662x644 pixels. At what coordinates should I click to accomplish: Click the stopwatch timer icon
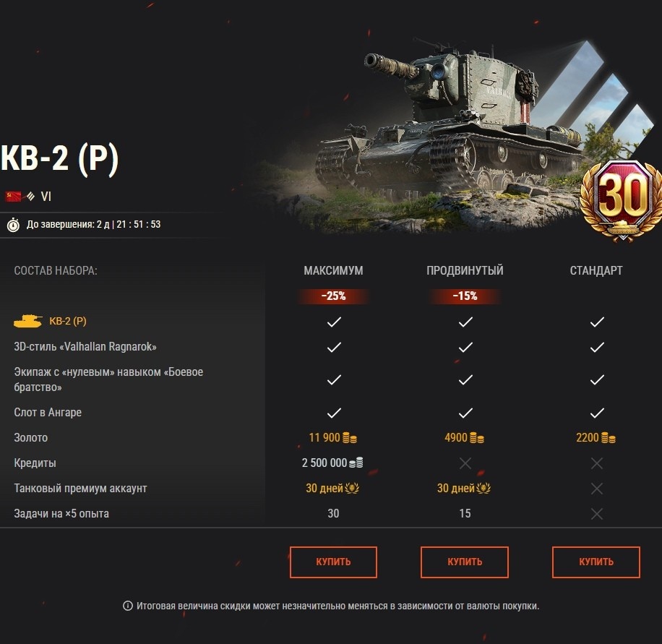pyautogui.click(x=13, y=225)
